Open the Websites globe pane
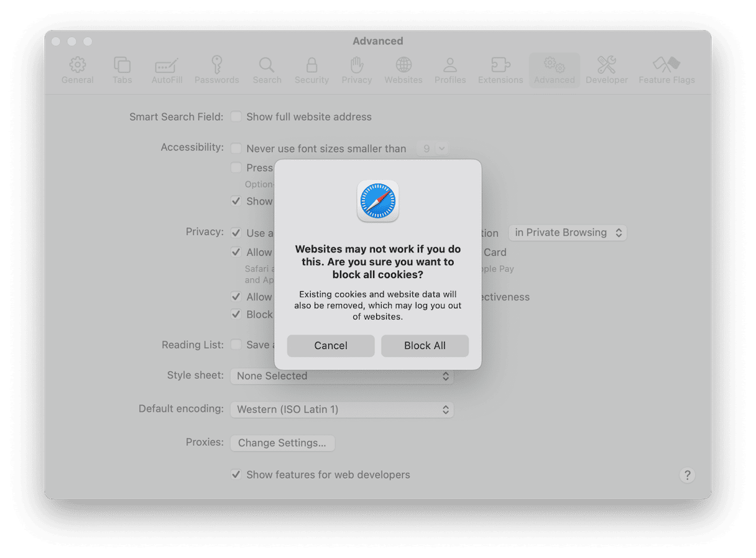Screen dimensions: 756x558 coord(403,70)
